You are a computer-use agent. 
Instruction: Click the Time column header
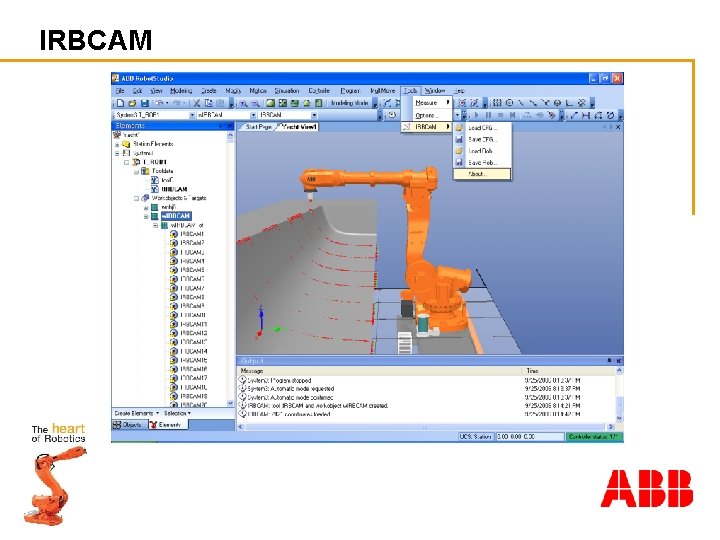(568, 371)
